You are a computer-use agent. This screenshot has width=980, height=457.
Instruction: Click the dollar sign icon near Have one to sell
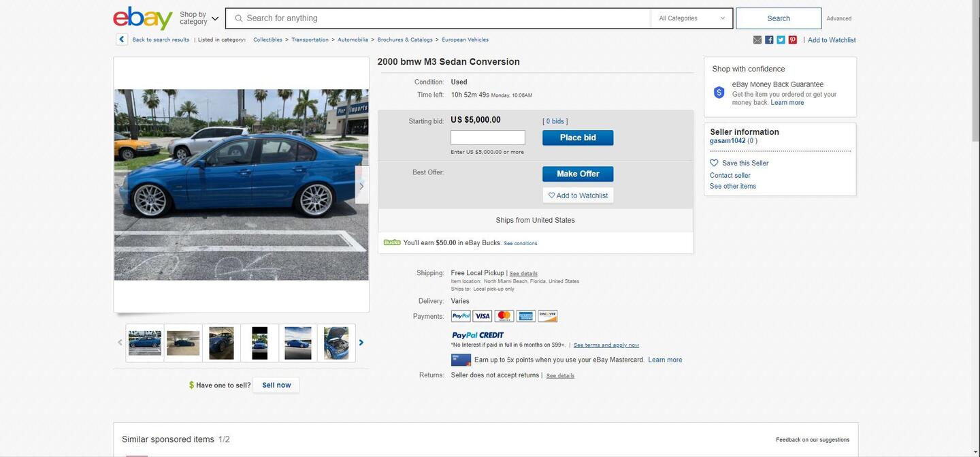tap(192, 385)
